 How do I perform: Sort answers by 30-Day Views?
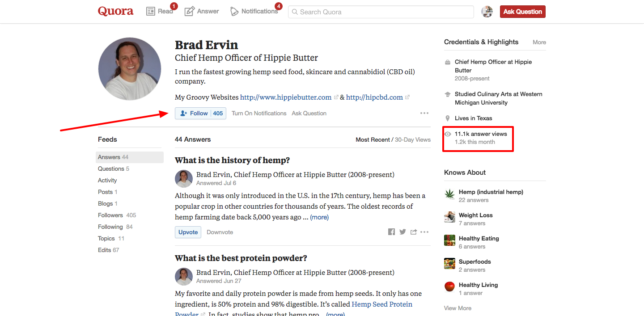point(413,140)
